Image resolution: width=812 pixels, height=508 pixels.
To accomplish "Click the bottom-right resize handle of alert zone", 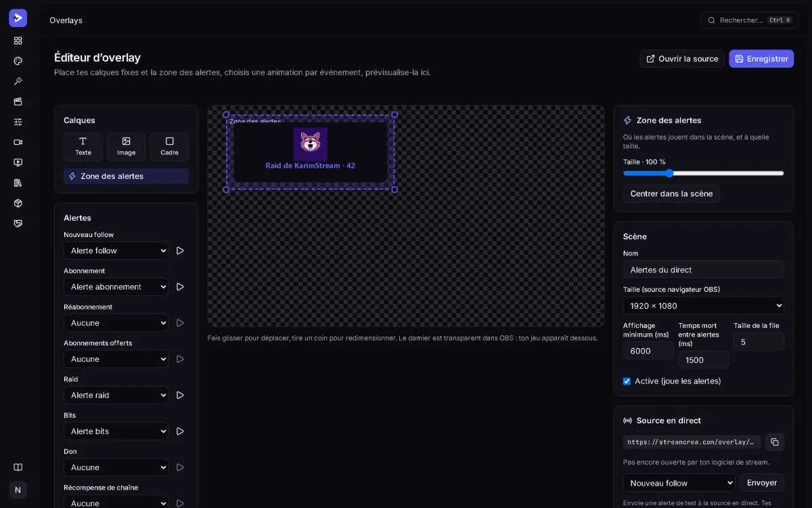I will tap(394, 190).
